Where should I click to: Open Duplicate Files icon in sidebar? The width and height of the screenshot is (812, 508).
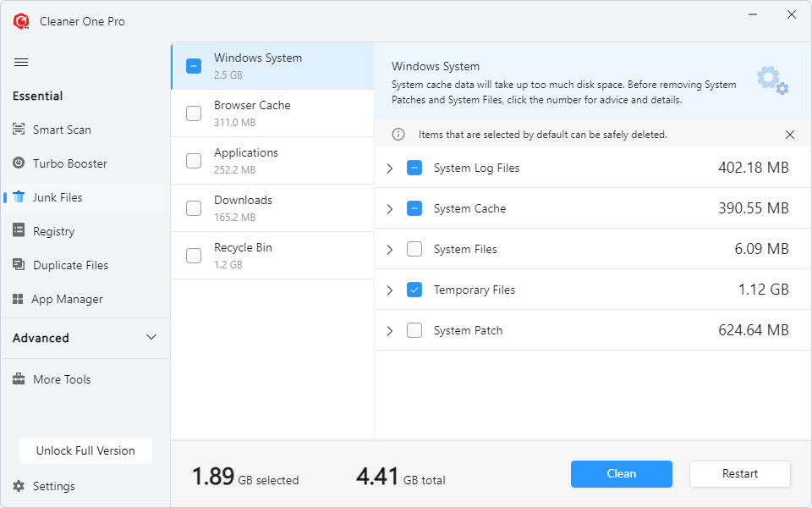coord(19,265)
